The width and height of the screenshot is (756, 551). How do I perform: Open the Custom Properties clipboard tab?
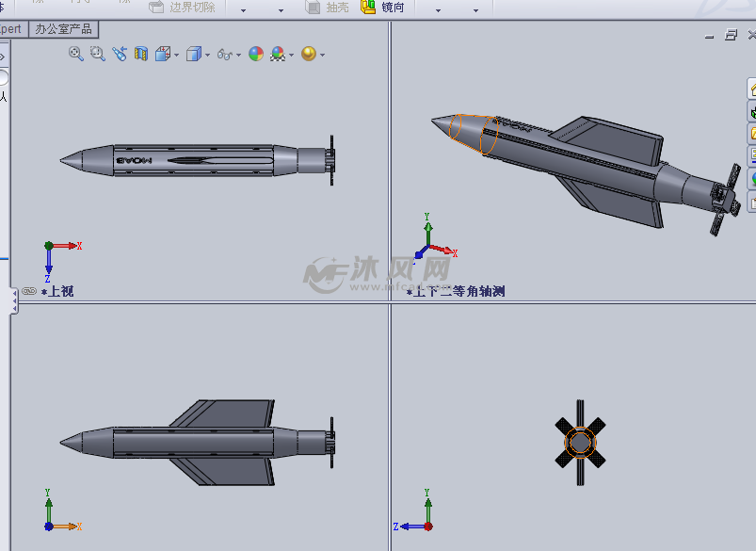(x=751, y=202)
